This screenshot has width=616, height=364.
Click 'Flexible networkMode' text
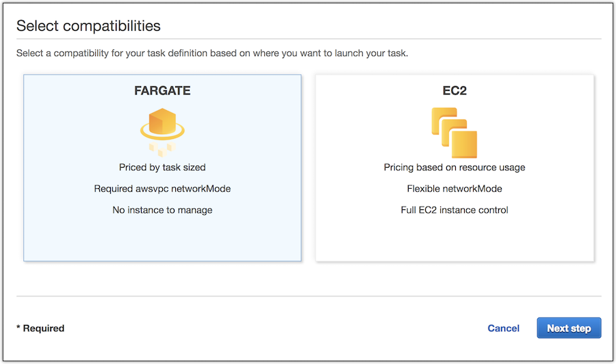coord(454,189)
